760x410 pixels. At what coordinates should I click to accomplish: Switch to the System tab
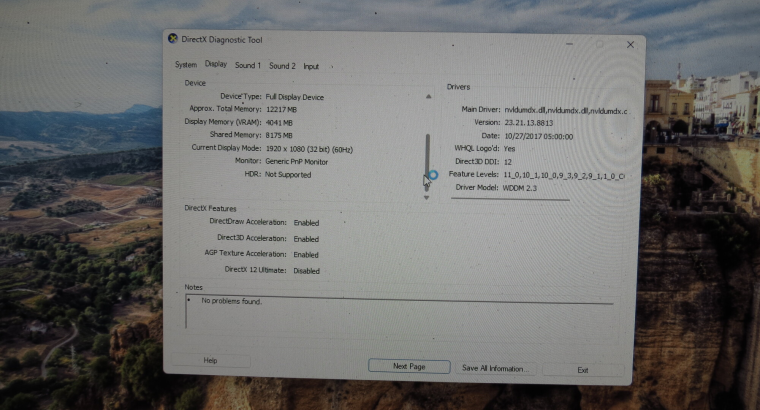click(186, 64)
